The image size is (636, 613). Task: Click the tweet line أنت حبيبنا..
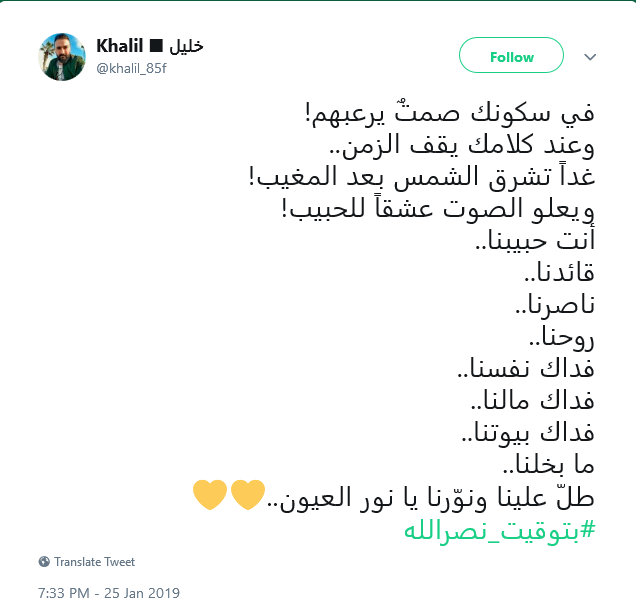click(x=535, y=240)
